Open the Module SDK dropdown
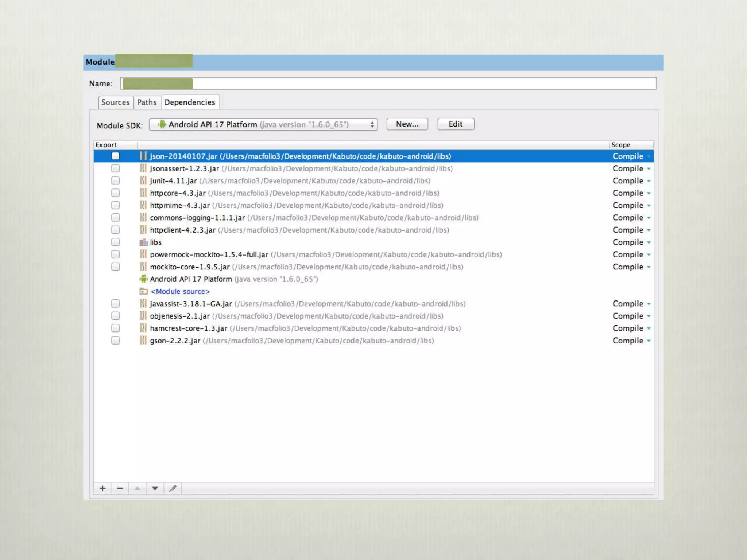The image size is (747, 560). pos(263,124)
